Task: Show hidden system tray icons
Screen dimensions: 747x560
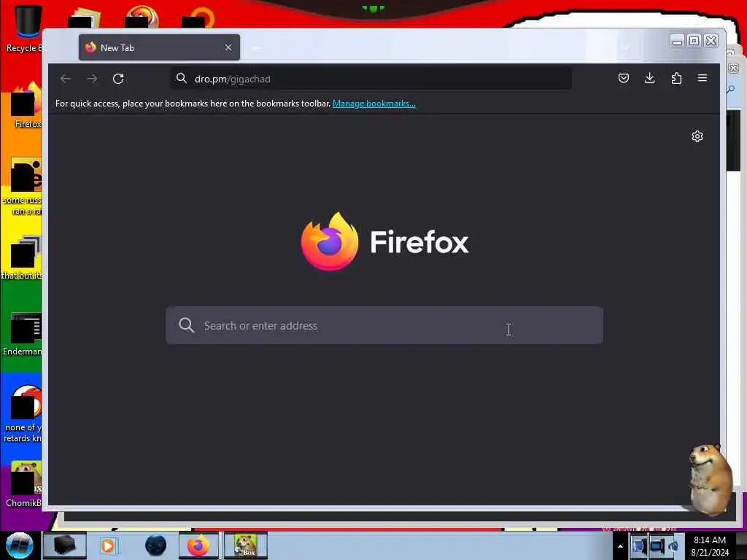Action: tap(620, 546)
